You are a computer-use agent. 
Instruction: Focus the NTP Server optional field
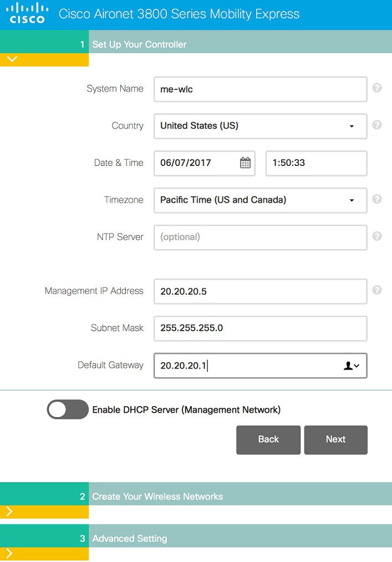[261, 237]
